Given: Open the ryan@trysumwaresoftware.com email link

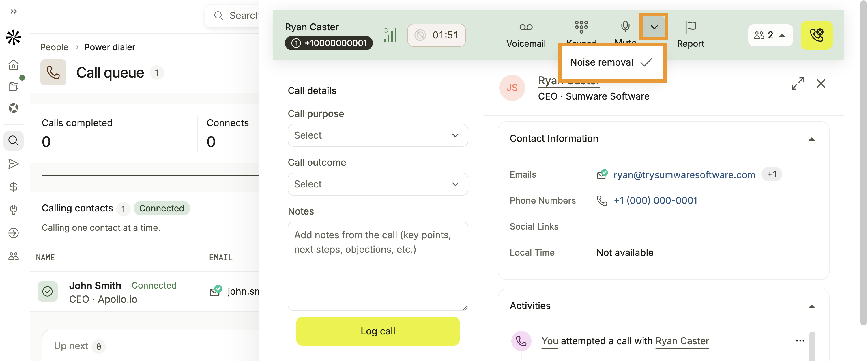Looking at the screenshot, I should [x=684, y=175].
